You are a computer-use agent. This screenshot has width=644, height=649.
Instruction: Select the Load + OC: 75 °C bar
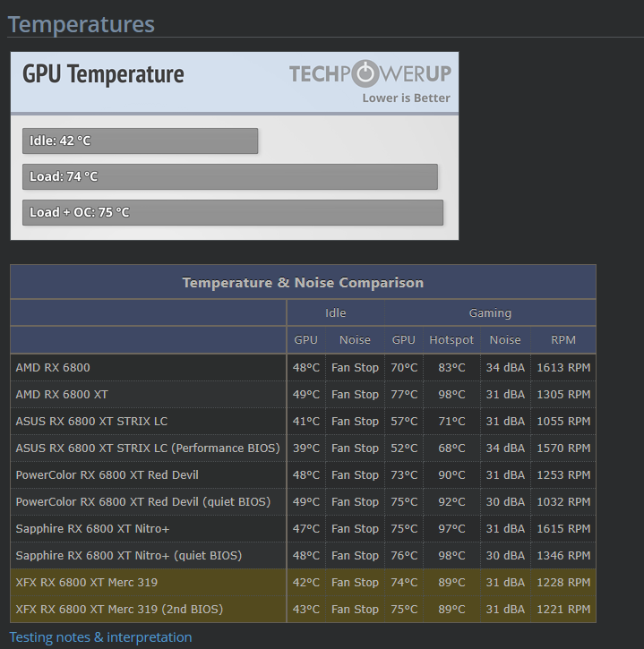233,212
